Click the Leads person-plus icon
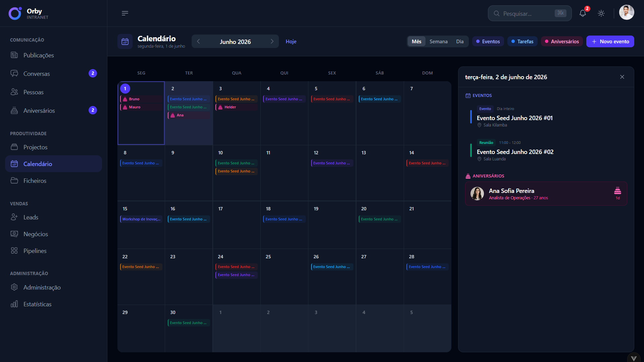 14,217
